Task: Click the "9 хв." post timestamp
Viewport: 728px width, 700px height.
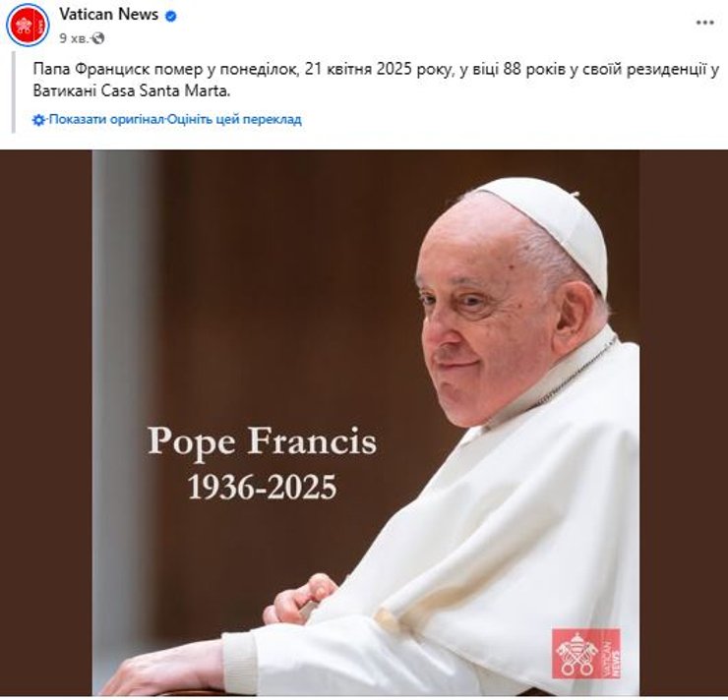Action: pos(74,38)
